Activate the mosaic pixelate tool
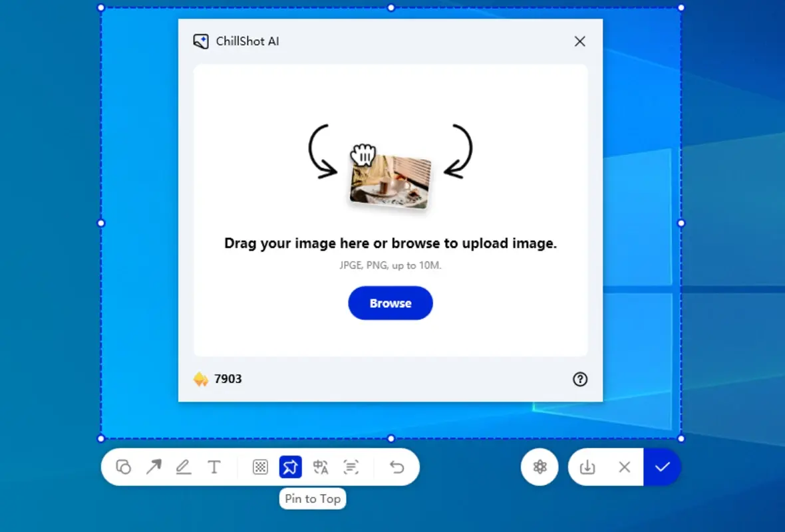The height and width of the screenshot is (532, 785). pos(259,467)
